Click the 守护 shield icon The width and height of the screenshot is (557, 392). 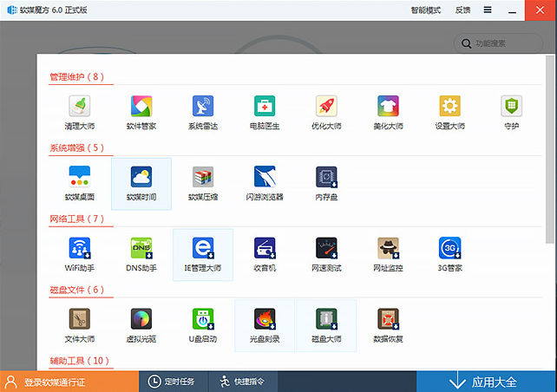click(512, 106)
